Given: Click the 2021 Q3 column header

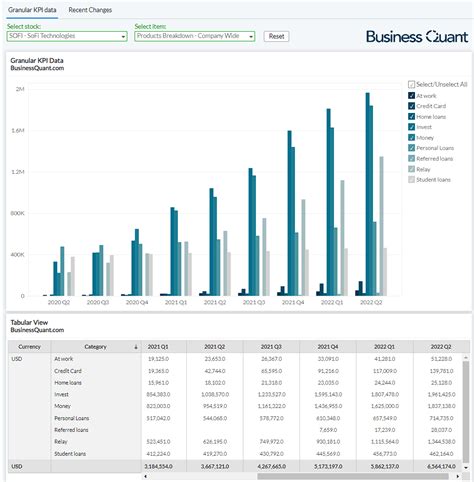Looking at the screenshot, I should coord(271,347).
